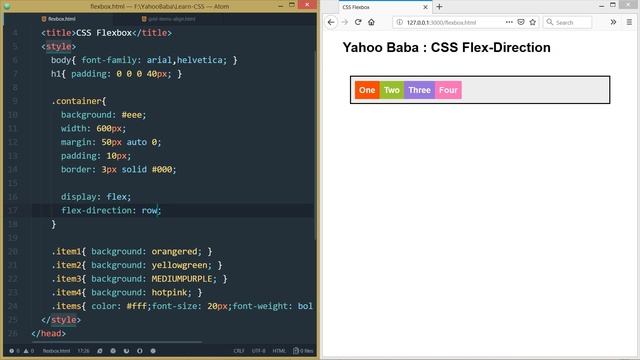The height and width of the screenshot is (360, 640).
Task: Click the orange 'One' flex item
Action: [x=367, y=90]
